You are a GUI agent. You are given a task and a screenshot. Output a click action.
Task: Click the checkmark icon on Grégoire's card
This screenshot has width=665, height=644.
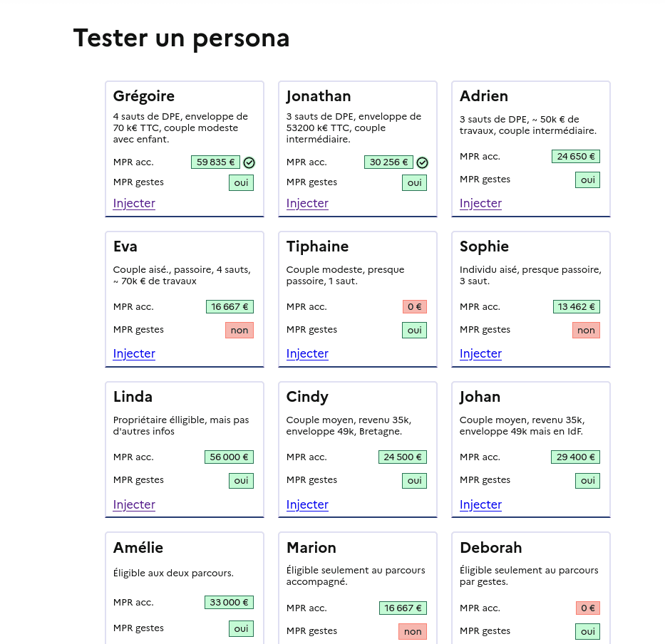[x=249, y=162]
